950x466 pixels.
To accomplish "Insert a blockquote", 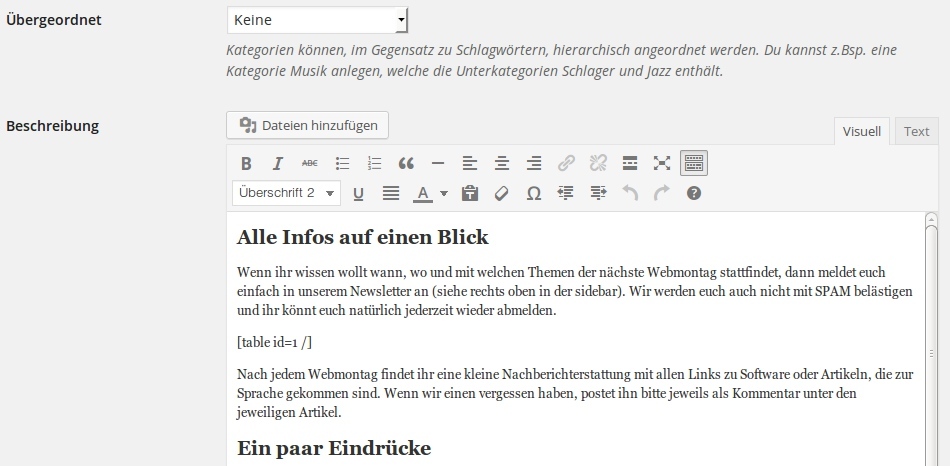I will (406, 163).
